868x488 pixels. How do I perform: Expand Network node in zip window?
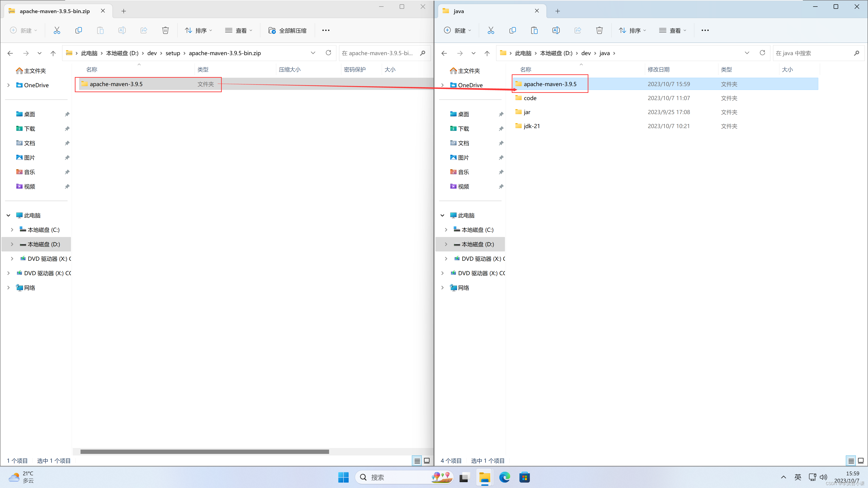coord(8,288)
